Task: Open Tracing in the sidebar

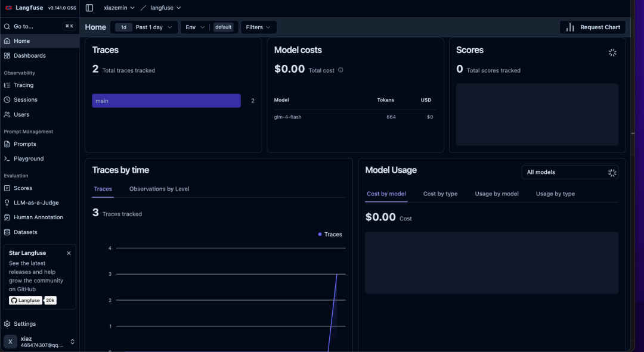Action: (40, 85)
